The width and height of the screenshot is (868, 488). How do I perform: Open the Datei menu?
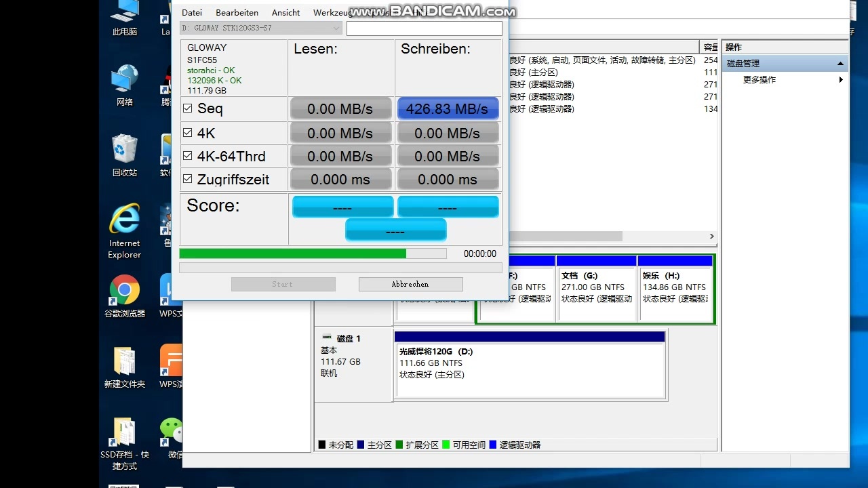192,13
